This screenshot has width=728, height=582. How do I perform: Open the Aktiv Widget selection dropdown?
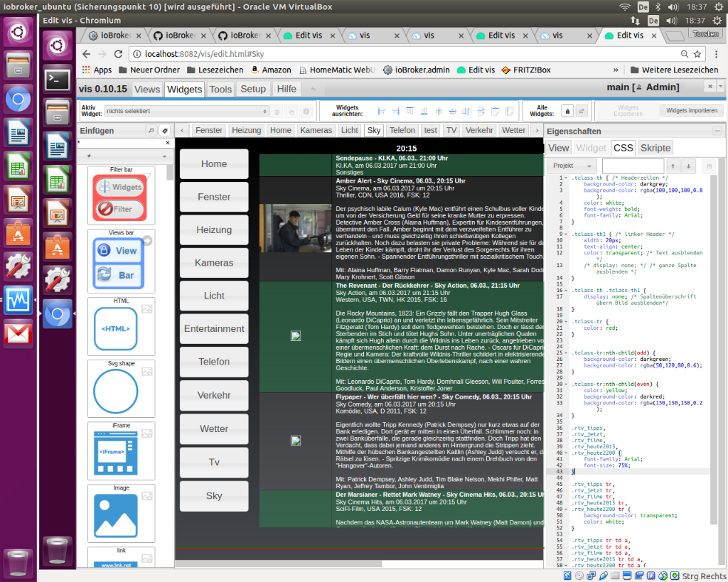[186, 112]
